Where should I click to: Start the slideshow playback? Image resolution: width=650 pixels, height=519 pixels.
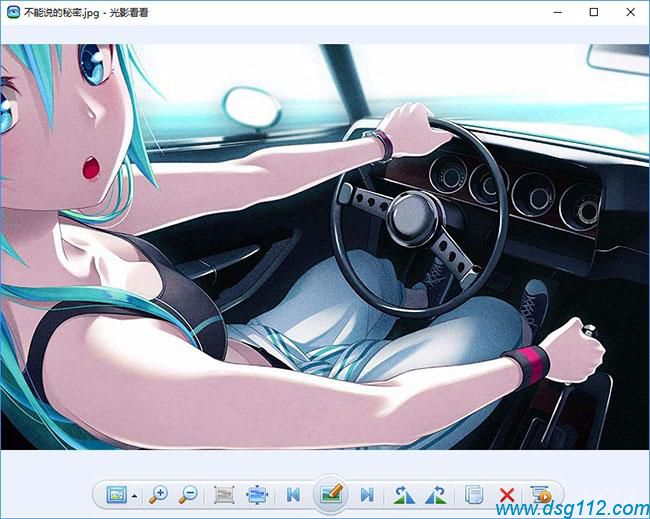541,495
